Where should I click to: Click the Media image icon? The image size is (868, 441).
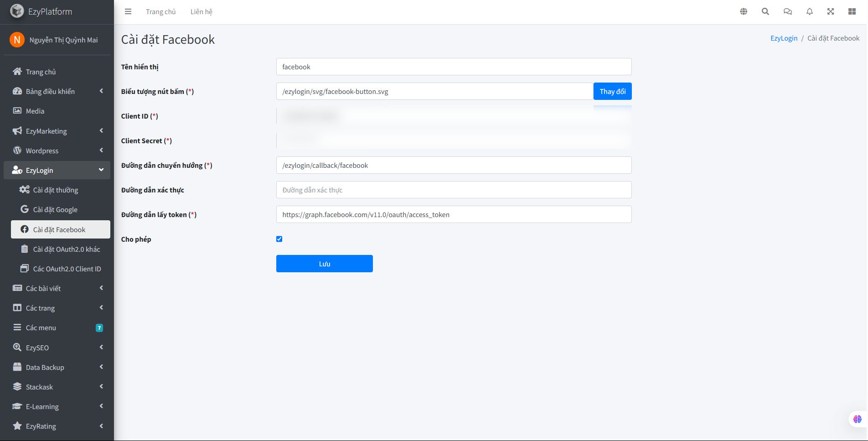click(17, 110)
